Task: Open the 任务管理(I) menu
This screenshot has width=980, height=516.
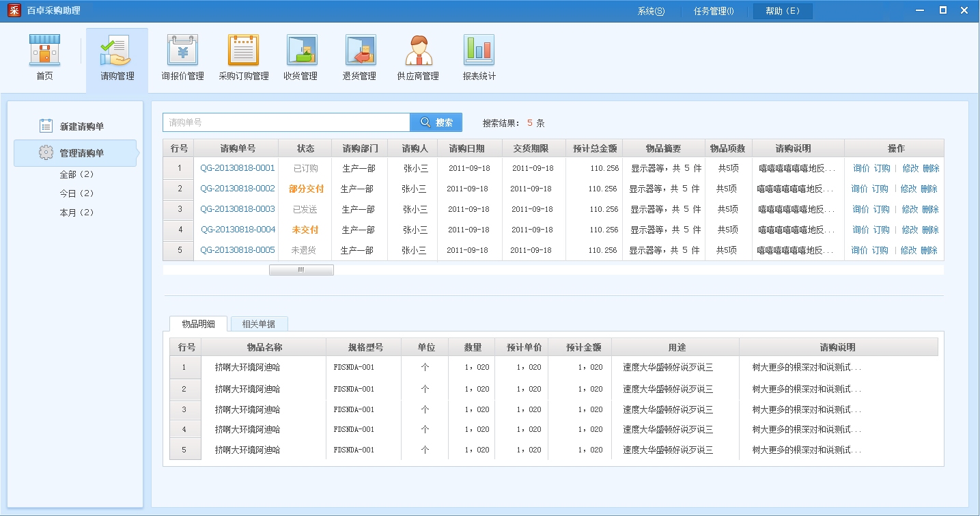Action: 714,11
